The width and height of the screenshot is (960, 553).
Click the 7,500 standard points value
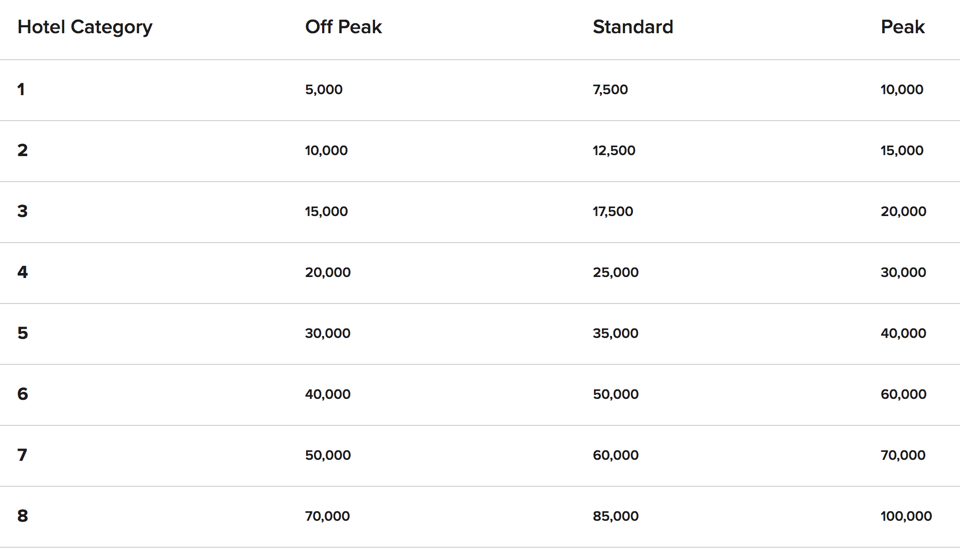tap(610, 89)
